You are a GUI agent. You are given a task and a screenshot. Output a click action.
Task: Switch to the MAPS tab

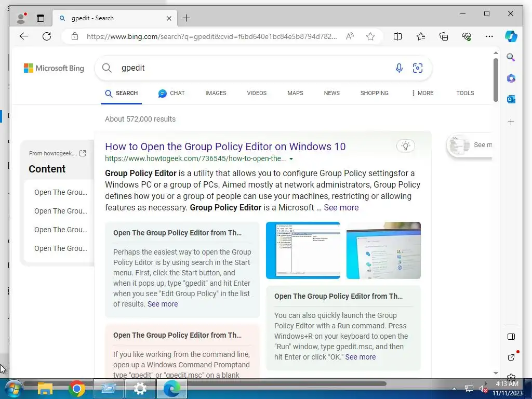[295, 93]
